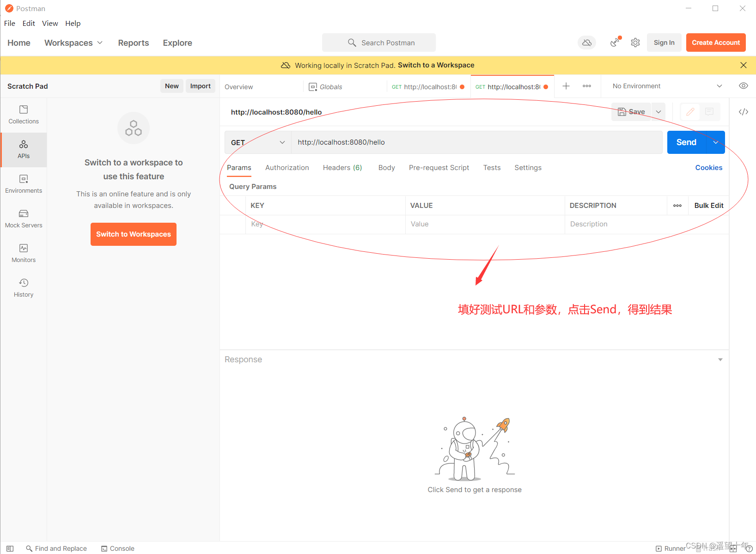Click the Save request button
Image resolution: width=756 pixels, height=554 pixels.
631,112
